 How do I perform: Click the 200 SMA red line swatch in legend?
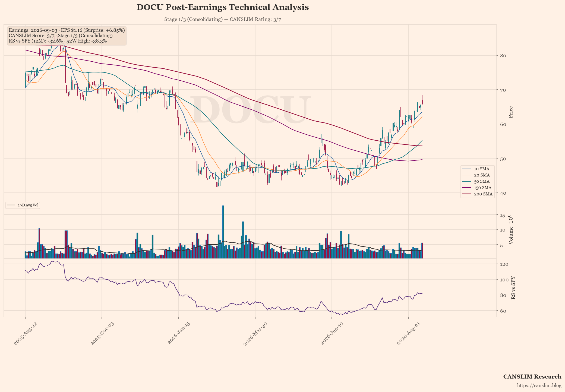tap(467, 194)
